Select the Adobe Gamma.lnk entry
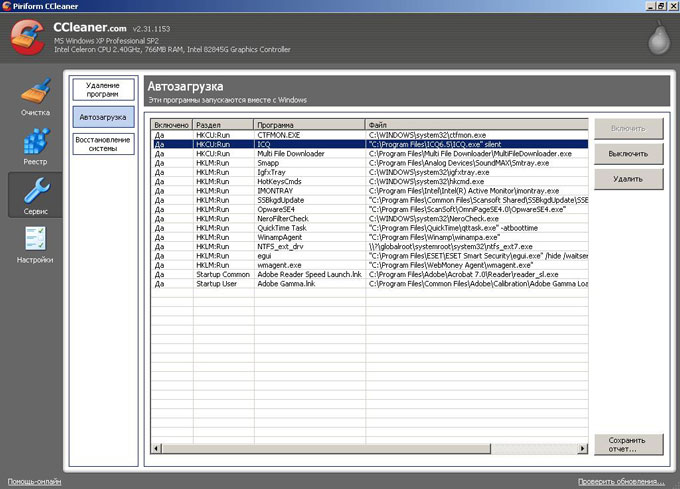680x489 pixels. (x=369, y=284)
